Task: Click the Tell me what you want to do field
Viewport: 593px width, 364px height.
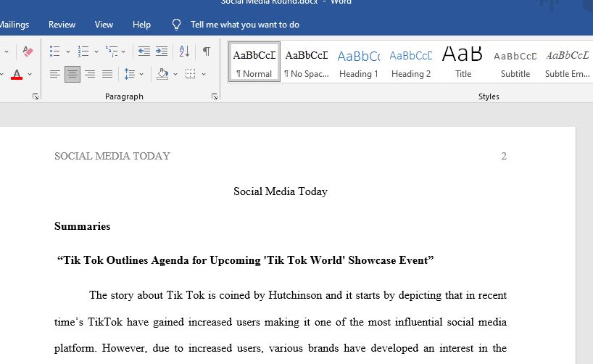Action: click(245, 25)
